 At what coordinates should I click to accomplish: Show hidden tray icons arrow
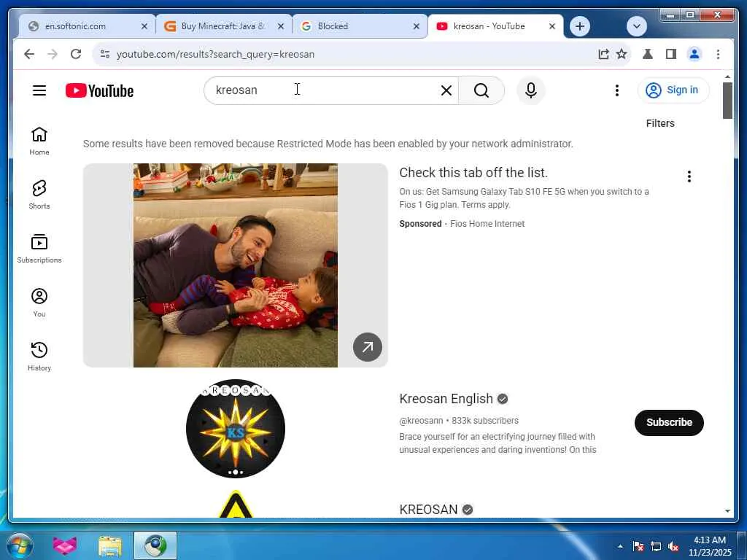(x=620, y=547)
